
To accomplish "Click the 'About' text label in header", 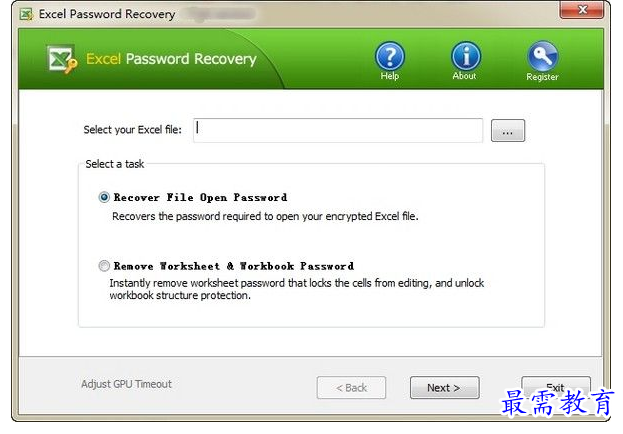I will 464,76.
